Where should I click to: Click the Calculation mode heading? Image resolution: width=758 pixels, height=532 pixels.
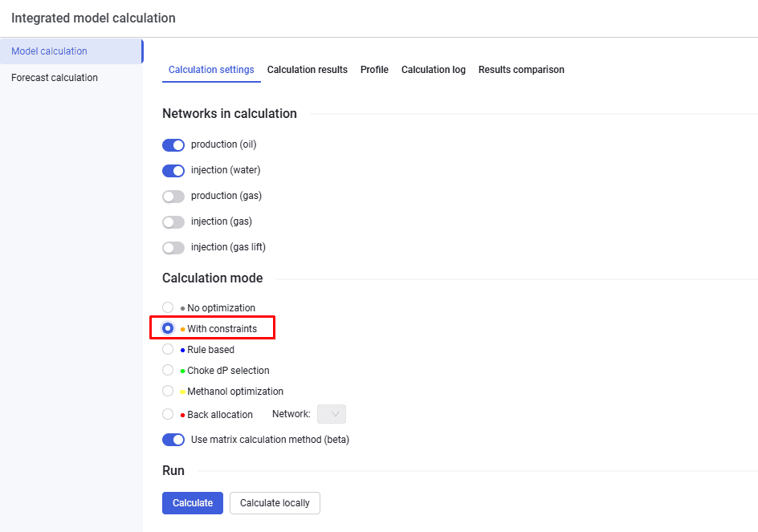coord(213,278)
